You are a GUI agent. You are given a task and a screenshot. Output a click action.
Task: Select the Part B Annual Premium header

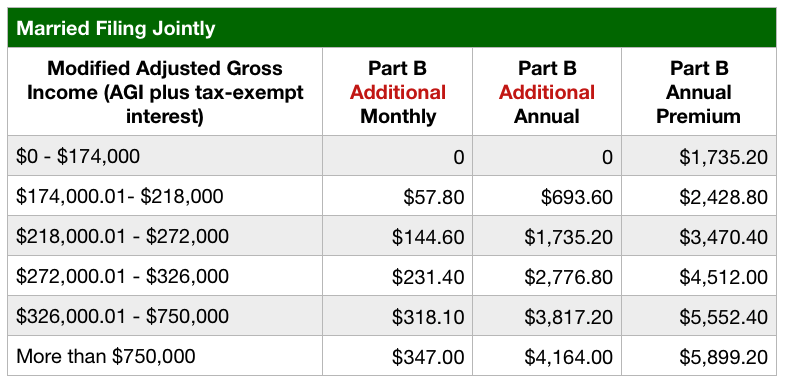click(x=699, y=92)
